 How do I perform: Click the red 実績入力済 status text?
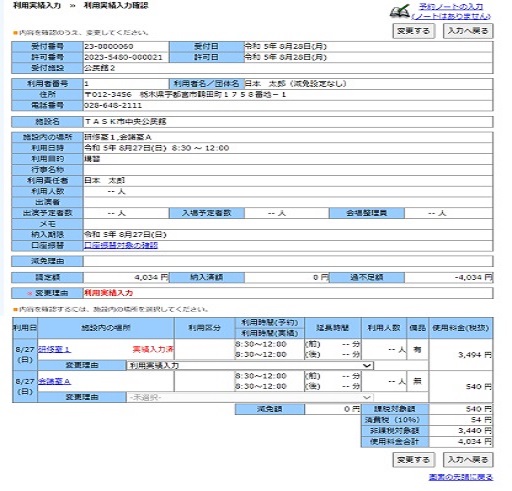pos(153,349)
